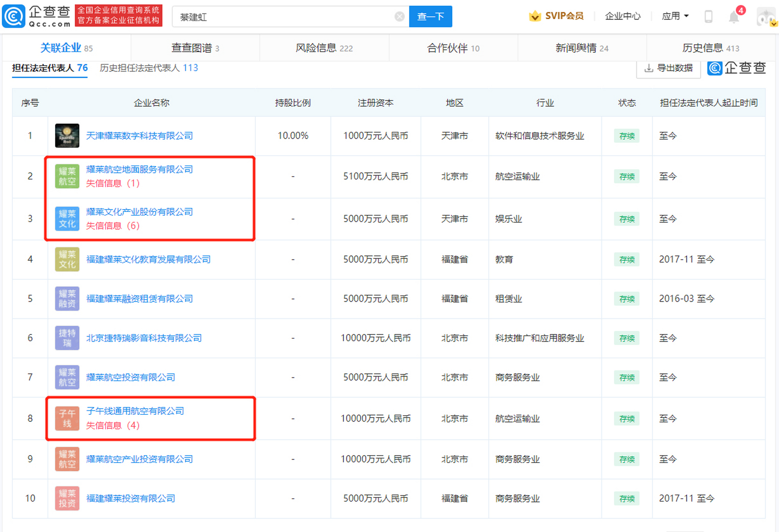Open 福建耀莱融资租赁有限公司 link

click(139, 298)
